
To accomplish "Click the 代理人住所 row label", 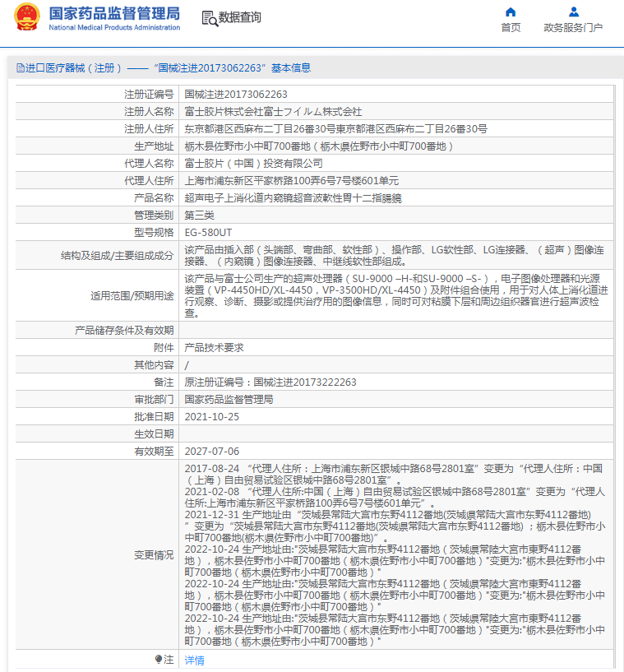I will pos(149,181).
